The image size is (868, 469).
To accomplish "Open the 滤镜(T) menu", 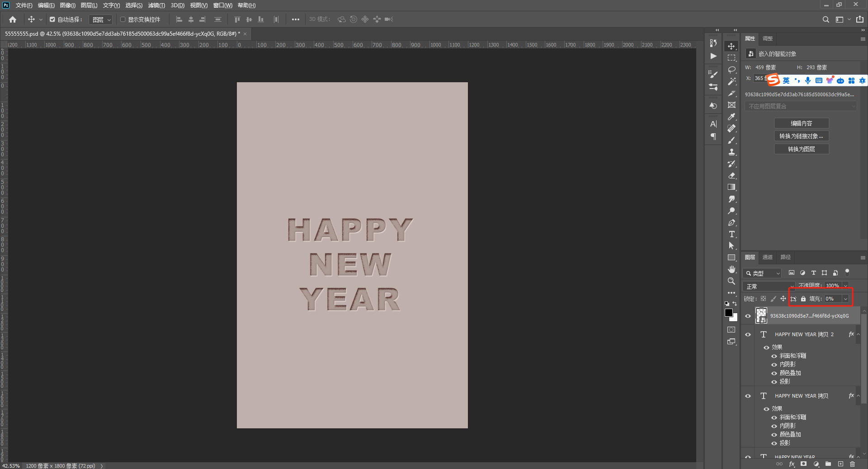I will click(156, 5).
